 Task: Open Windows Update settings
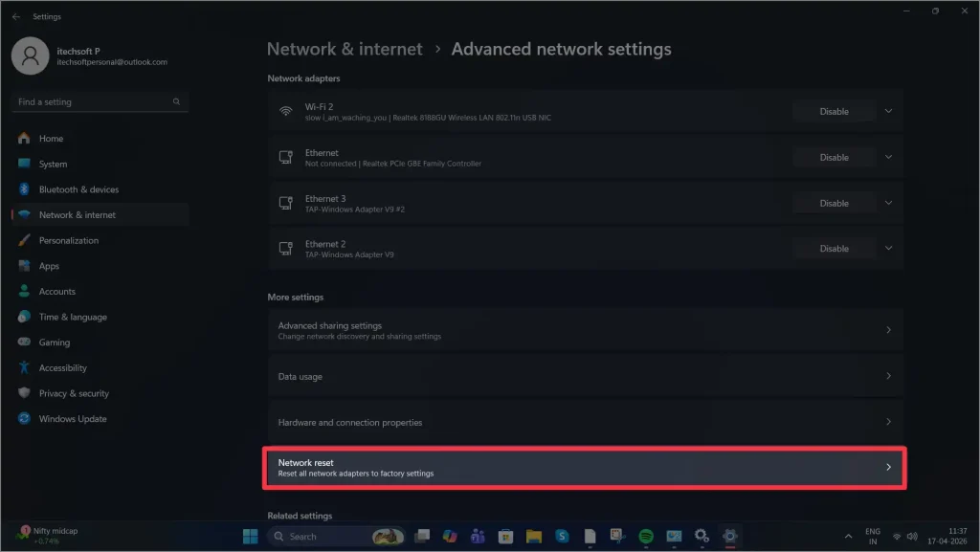coord(100,418)
